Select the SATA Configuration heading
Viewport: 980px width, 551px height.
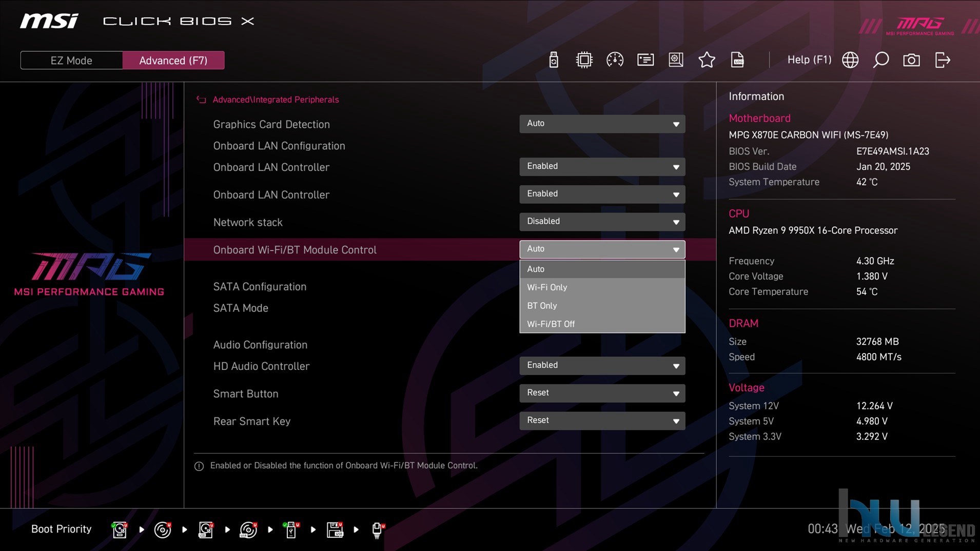tap(260, 287)
